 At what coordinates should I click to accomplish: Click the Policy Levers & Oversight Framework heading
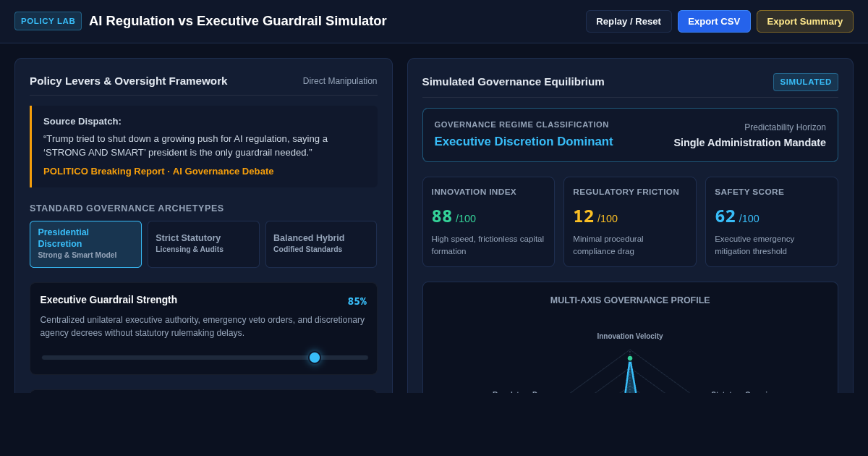[x=129, y=81]
